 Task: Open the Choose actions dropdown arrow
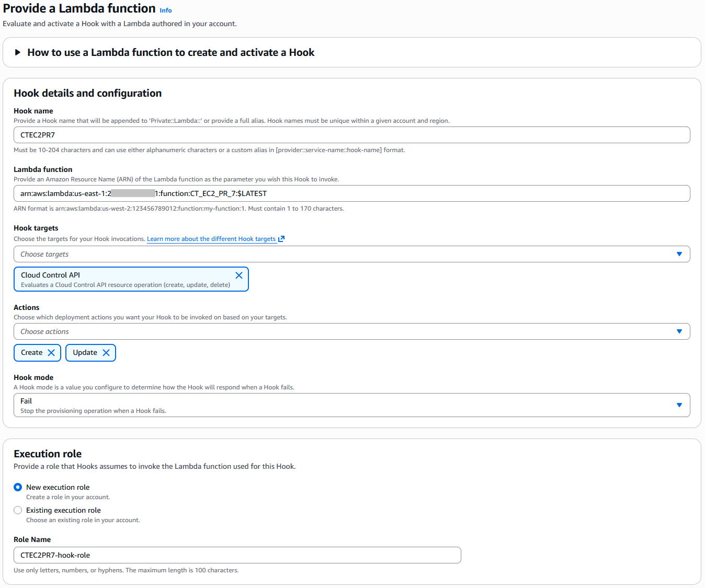(679, 331)
